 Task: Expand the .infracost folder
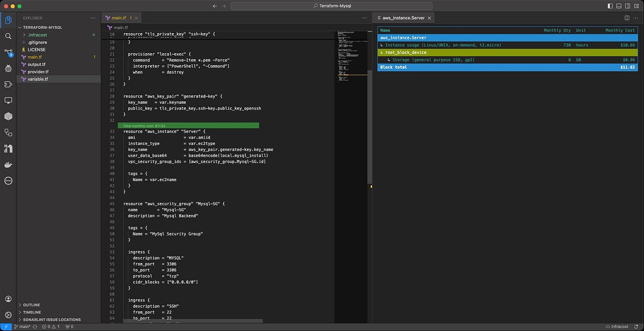[x=38, y=34]
